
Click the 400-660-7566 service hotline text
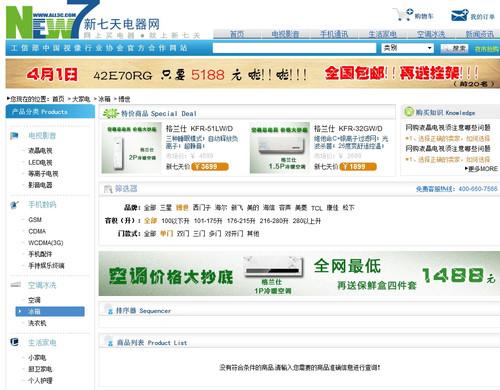(x=478, y=189)
